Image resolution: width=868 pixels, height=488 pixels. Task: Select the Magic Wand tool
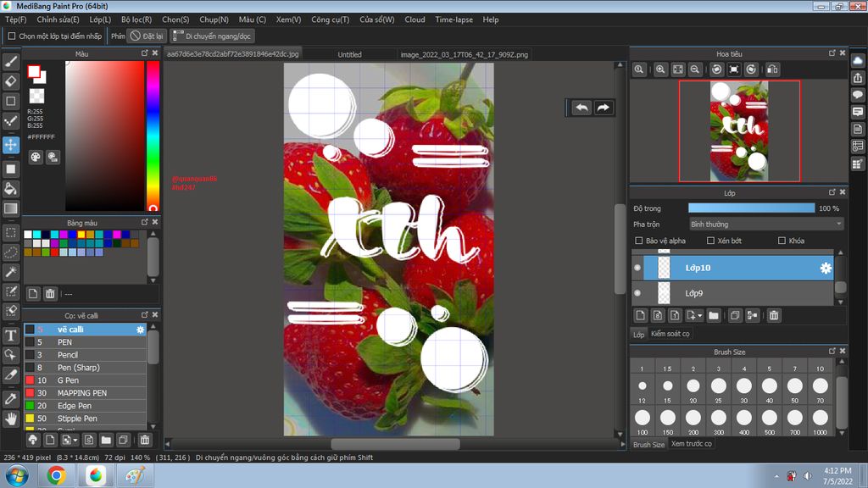point(10,272)
